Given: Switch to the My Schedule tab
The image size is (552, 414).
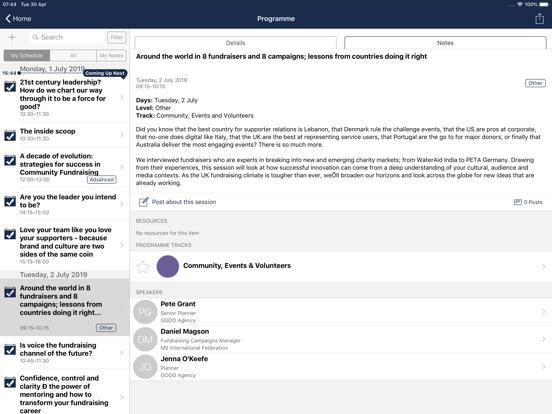Looking at the screenshot, I should click(x=27, y=56).
